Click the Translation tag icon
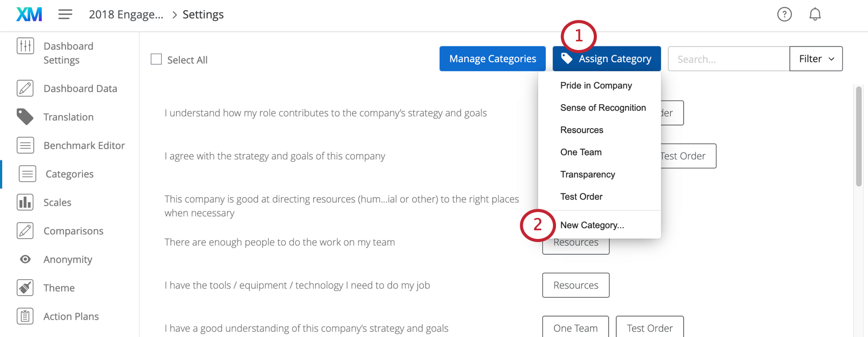Viewport: 868px width, 337px height. (x=25, y=117)
